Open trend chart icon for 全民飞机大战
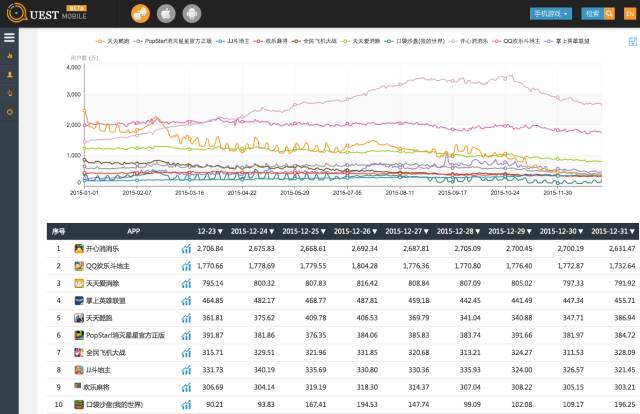The height and width of the screenshot is (414, 640). click(x=186, y=353)
